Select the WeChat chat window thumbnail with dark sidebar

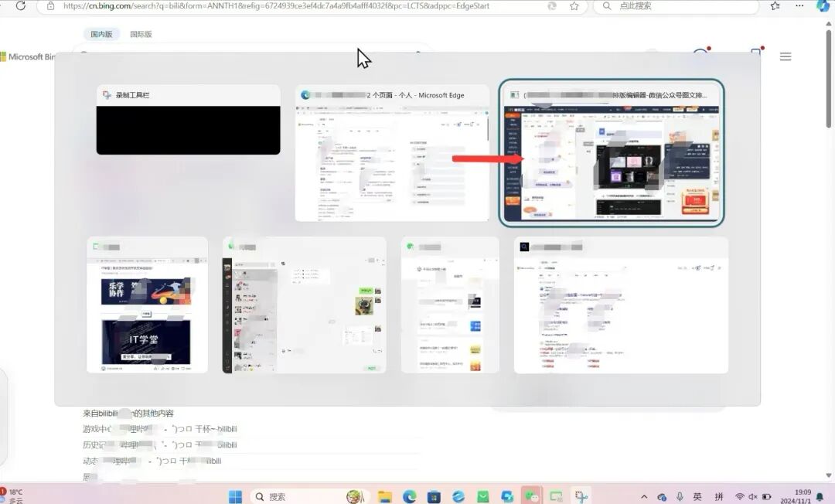(x=304, y=305)
